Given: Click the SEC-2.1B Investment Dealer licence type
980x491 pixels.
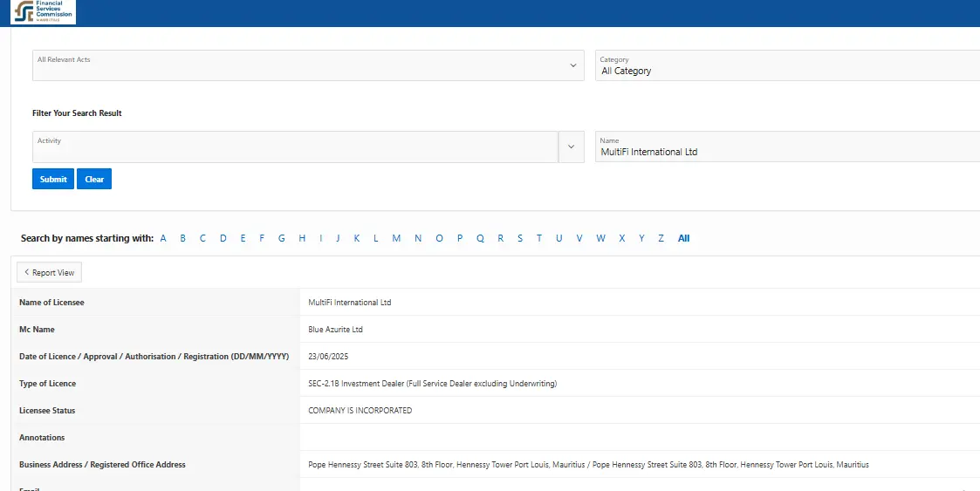Looking at the screenshot, I should (x=433, y=384).
